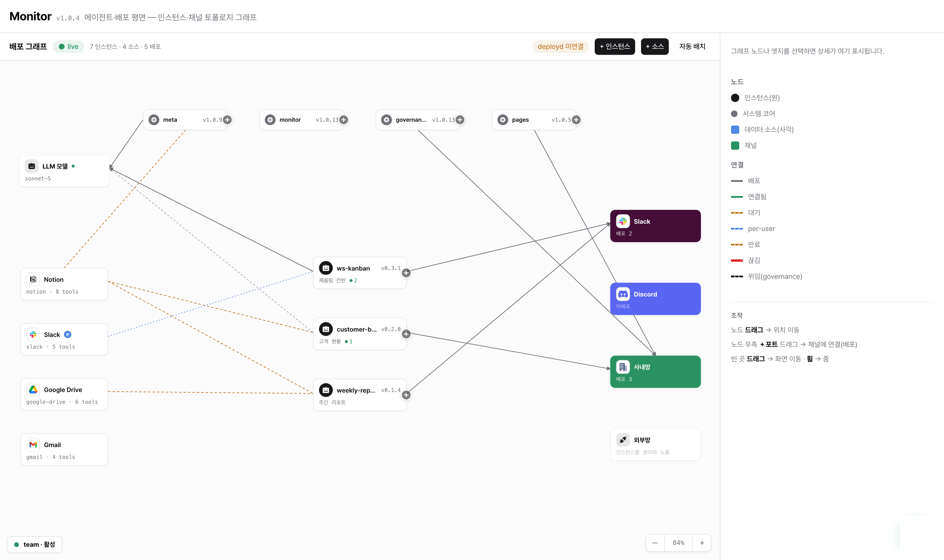The width and height of the screenshot is (944, 560).
Task: Select the Notion source icon
Action: pos(33,279)
